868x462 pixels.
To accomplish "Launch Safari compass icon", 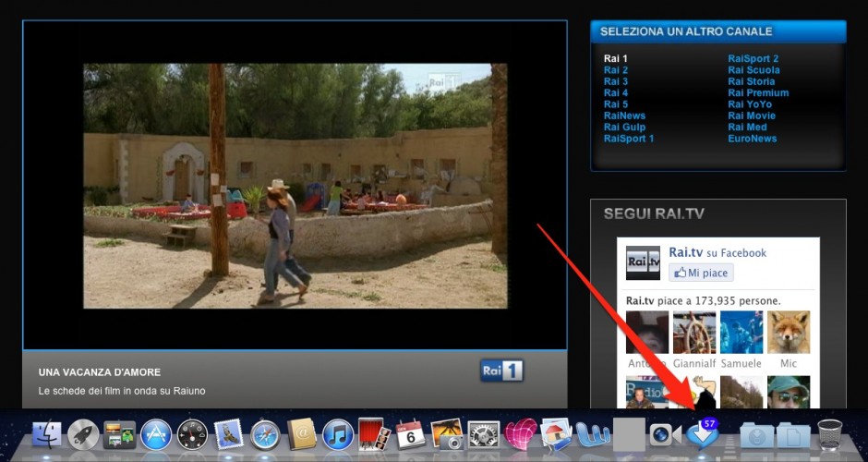I will click(x=265, y=435).
